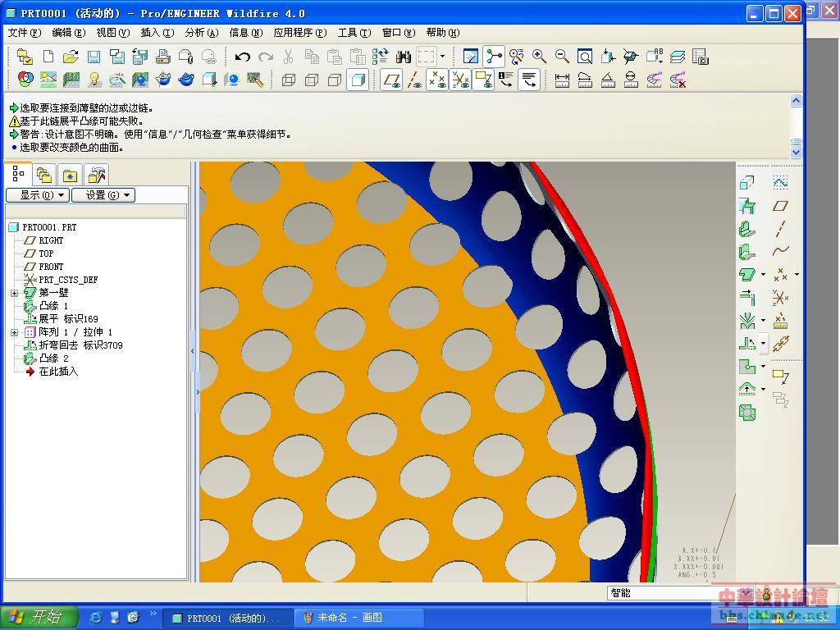Toggle coordinate systems display
This screenshot has height=630, width=840.
(x=460, y=80)
